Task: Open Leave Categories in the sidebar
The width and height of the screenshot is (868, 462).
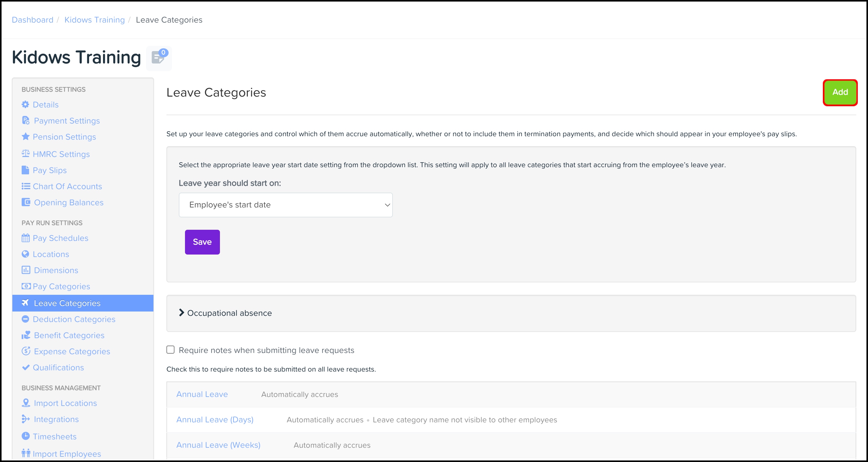Action: pos(67,303)
